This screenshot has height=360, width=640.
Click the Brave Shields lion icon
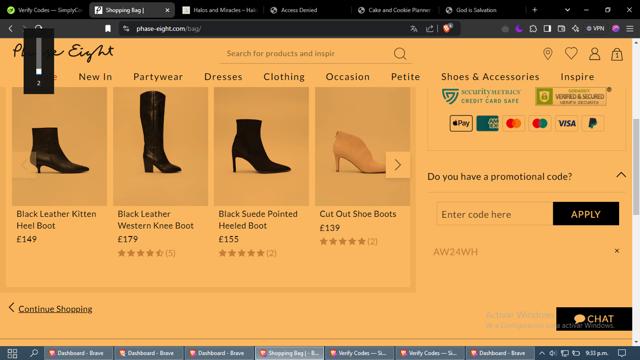[x=447, y=28]
